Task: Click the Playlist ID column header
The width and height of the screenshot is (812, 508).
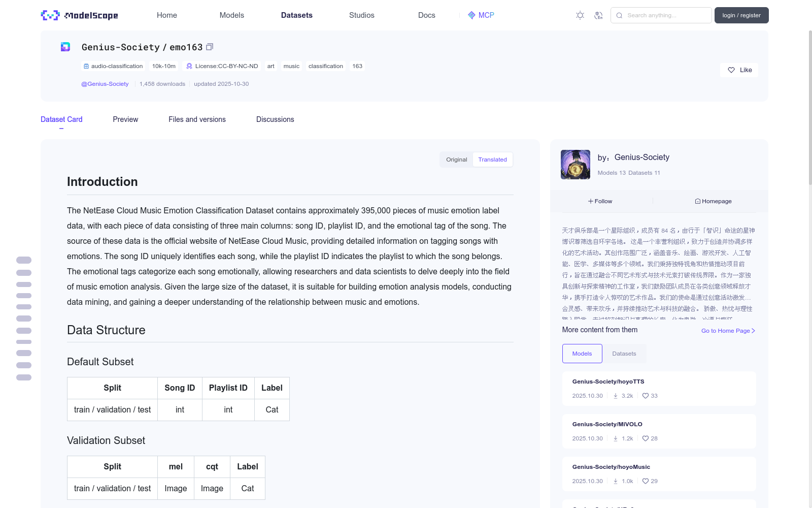Action: [x=228, y=388]
